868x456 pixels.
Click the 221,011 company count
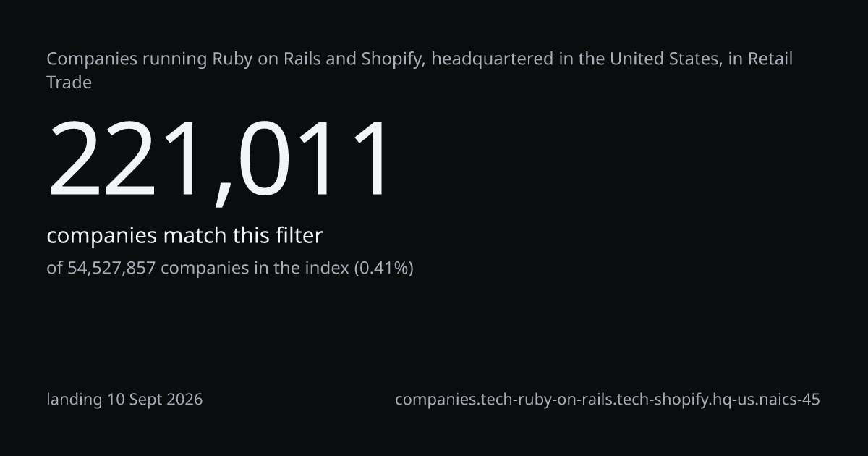[x=220, y=160]
